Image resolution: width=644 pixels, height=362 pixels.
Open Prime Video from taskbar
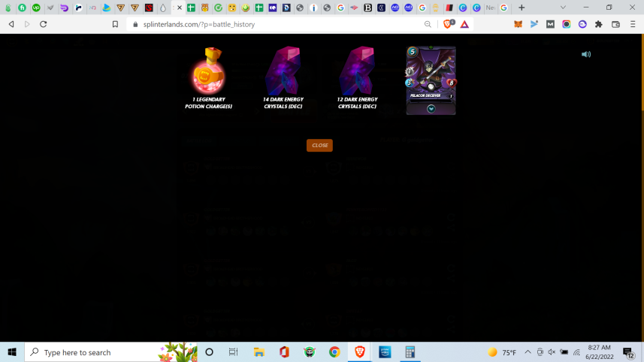tap(385, 352)
